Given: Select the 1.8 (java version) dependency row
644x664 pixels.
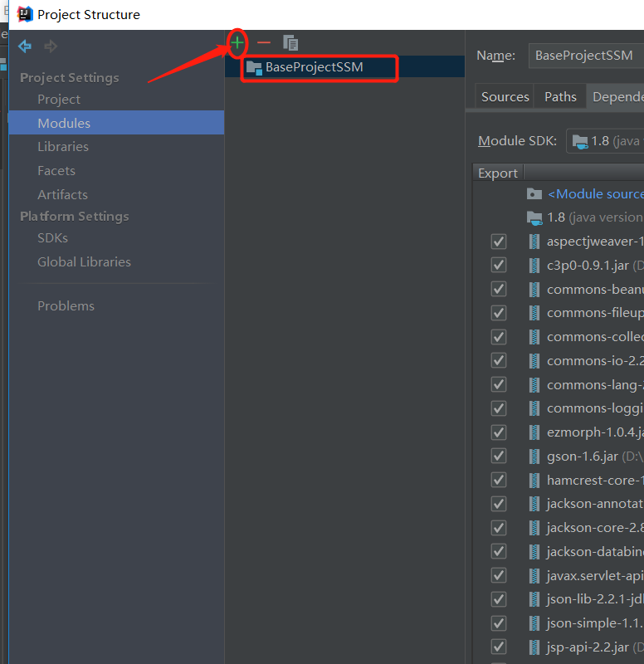Looking at the screenshot, I should pyautogui.click(x=559, y=217).
